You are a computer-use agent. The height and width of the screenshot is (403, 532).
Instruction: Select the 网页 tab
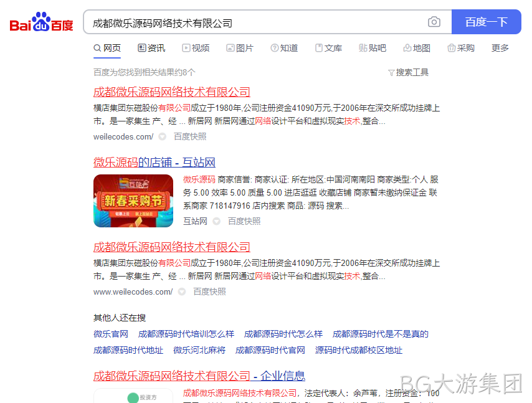[x=107, y=48]
